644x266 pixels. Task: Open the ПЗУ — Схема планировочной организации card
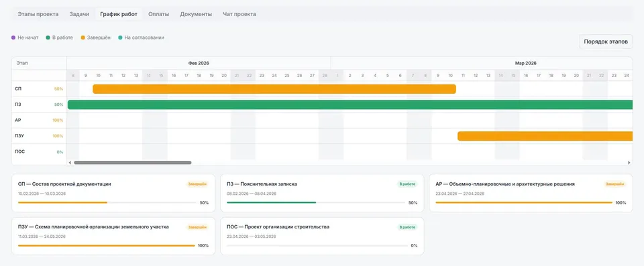pyautogui.click(x=113, y=236)
